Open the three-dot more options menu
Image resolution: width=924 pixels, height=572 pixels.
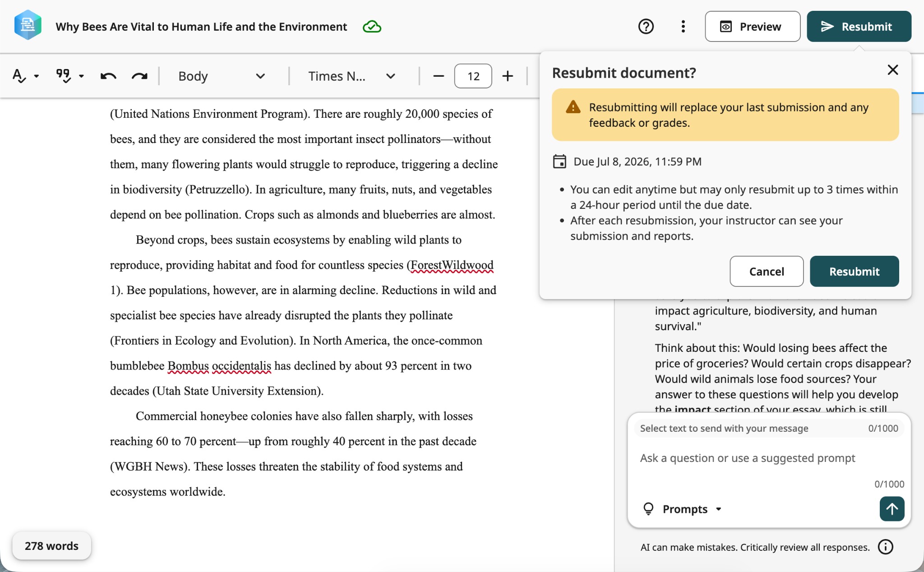[x=683, y=27]
